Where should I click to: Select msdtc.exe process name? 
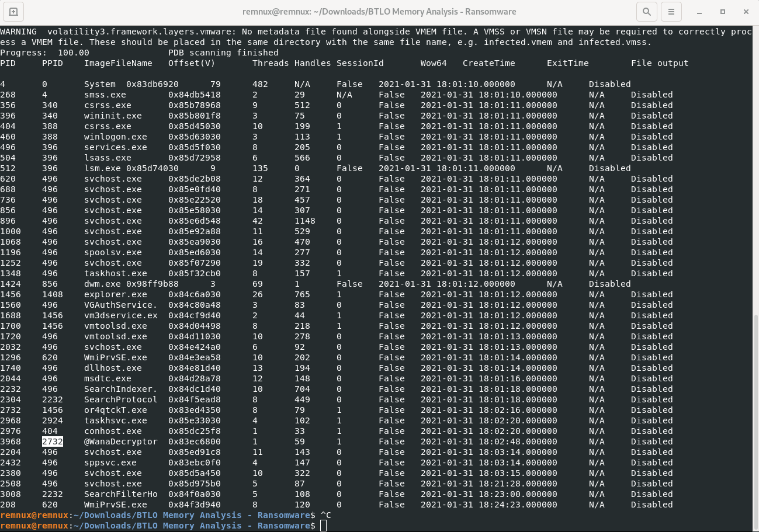[x=108, y=378]
